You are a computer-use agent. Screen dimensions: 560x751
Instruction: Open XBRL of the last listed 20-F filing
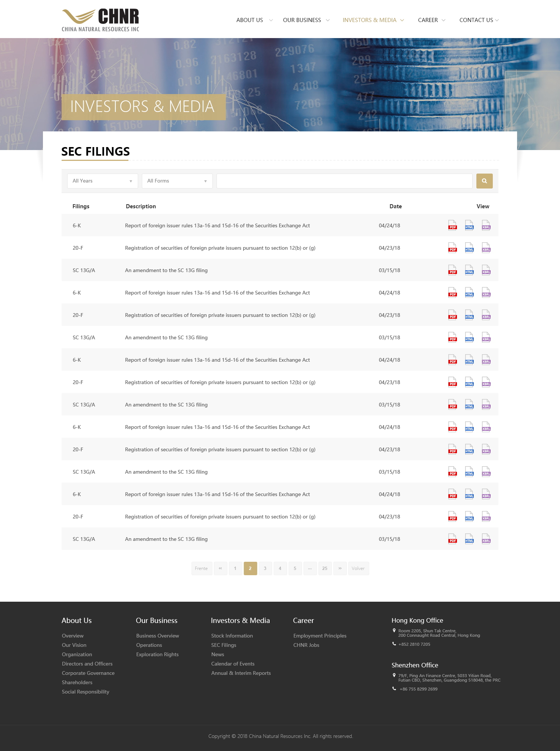pos(486,517)
